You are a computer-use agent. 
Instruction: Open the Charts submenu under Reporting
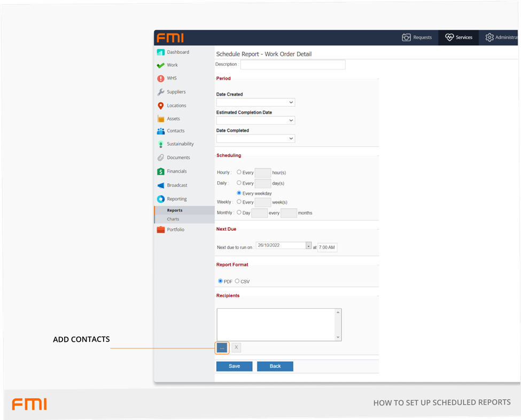tap(173, 219)
